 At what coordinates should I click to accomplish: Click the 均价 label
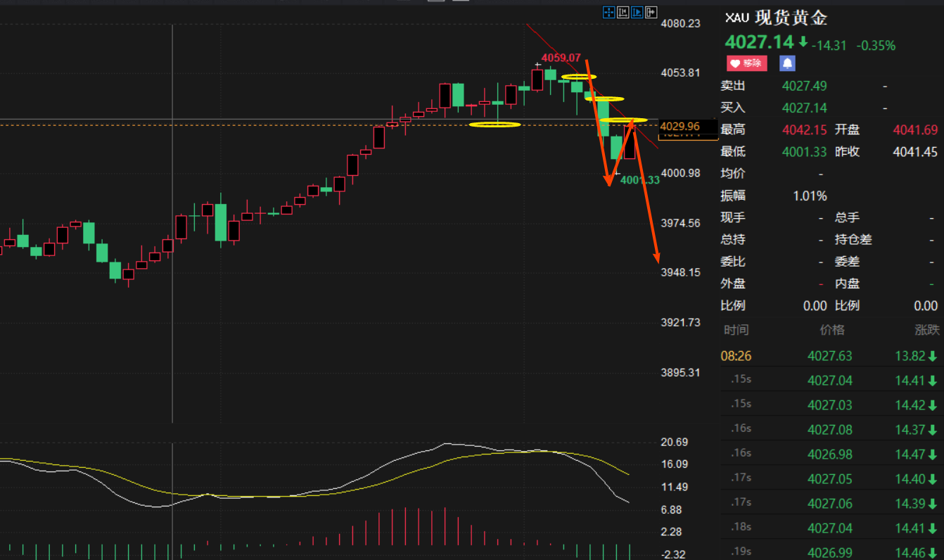pos(733,174)
